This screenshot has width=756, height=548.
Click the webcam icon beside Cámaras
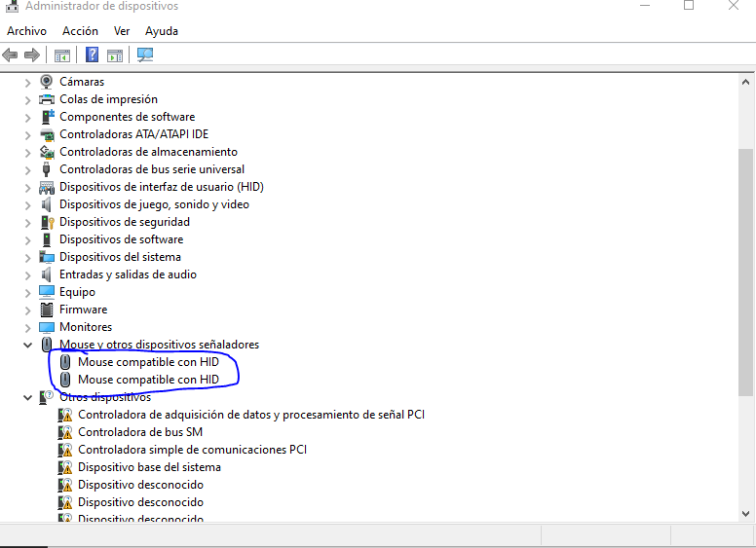(x=47, y=82)
